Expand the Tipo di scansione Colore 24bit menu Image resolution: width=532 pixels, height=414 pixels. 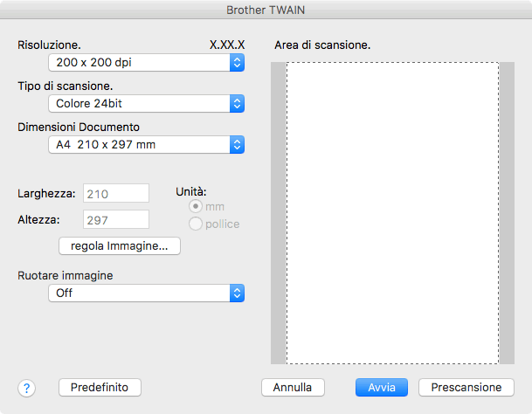pyautogui.click(x=146, y=103)
